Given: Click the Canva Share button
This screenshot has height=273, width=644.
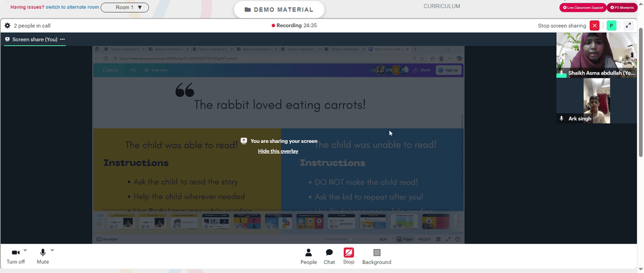Looking at the screenshot, I should tap(422, 70).
